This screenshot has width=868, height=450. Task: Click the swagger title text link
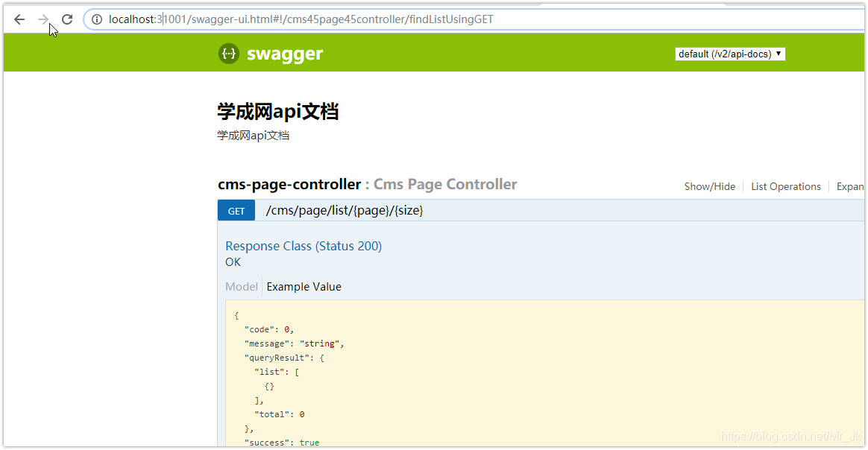click(285, 54)
